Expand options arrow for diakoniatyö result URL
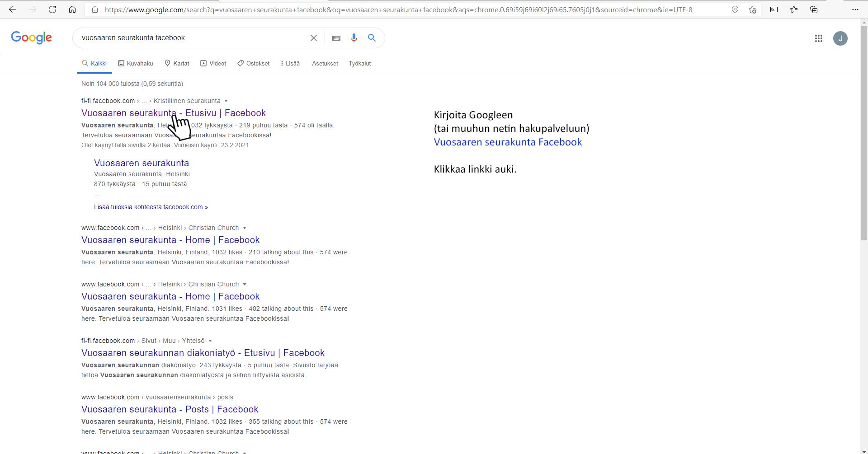 click(x=210, y=341)
